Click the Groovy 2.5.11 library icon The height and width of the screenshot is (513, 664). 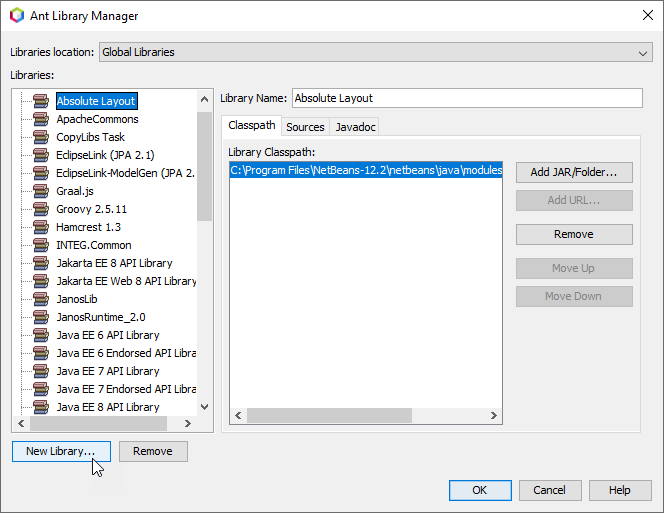click(x=41, y=209)
